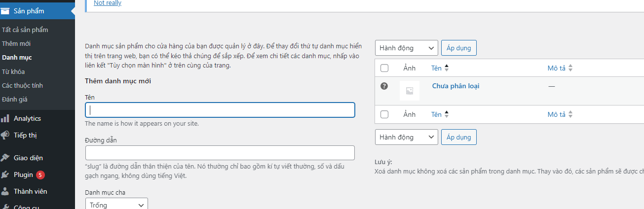The height and width of the screenshot is (209, 644).
Task: Open the bottom Hành động bulk action dropdown
Action: (x=407, y=137)
